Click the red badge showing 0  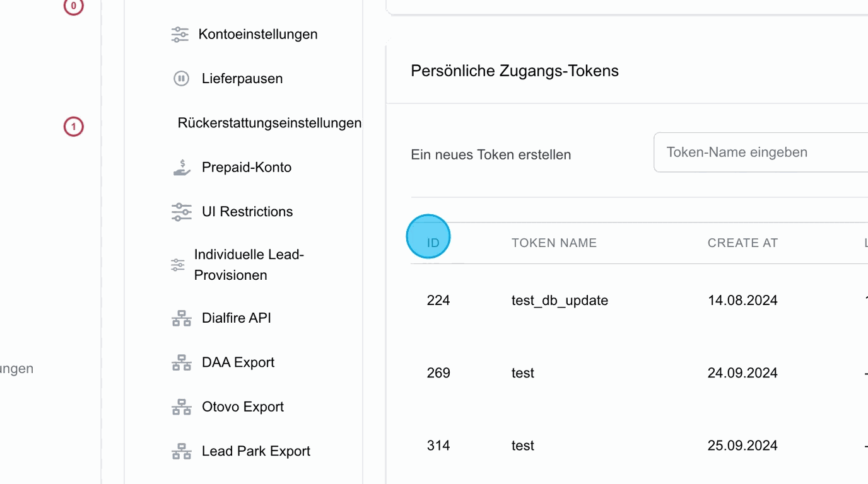pyautogui.click(x=73, y=6)
